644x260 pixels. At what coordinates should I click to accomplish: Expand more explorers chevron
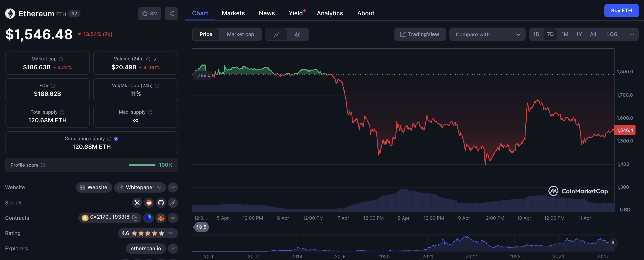tap(173, 249)
